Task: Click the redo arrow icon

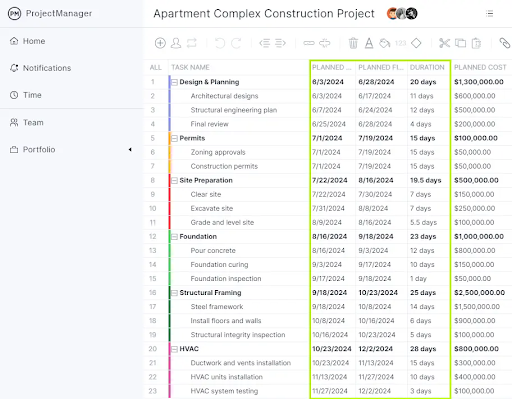Action: point(236,43)
